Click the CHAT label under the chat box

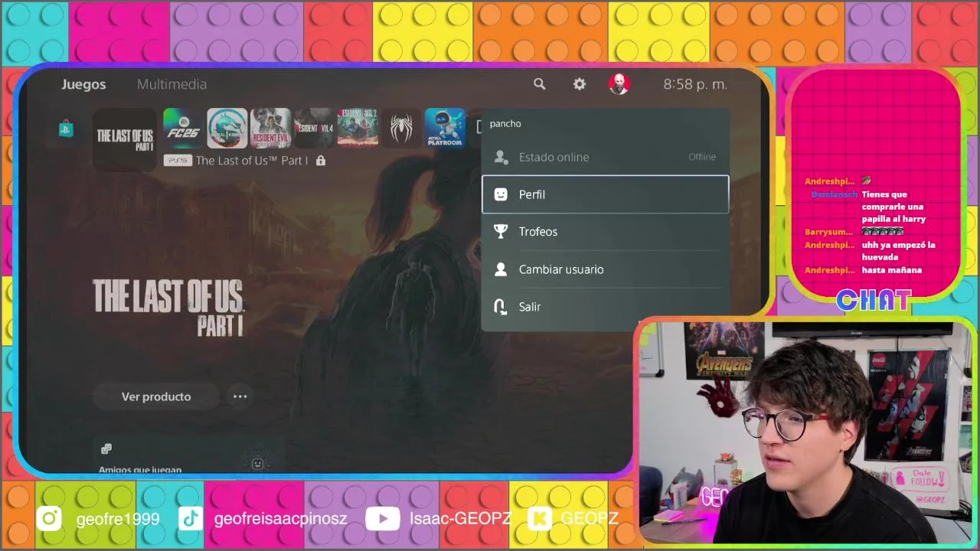874,300
